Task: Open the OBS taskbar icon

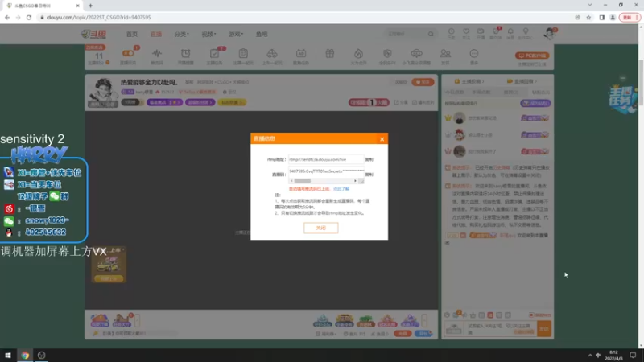Action: coord(42,356)
